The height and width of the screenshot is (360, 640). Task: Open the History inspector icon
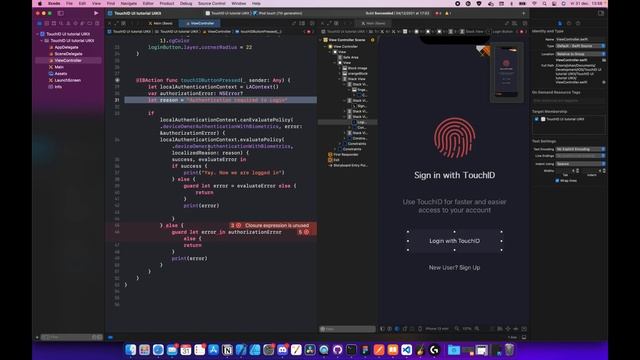pos(569,23)
